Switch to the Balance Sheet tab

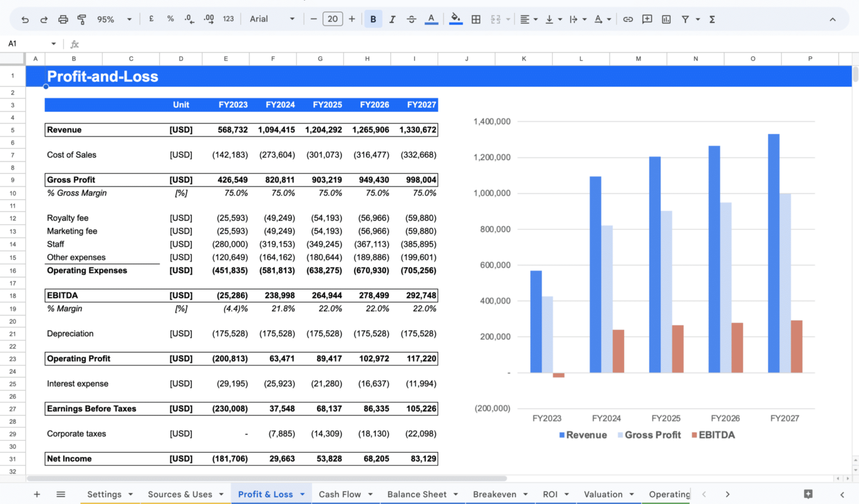(x=417, y=494)
